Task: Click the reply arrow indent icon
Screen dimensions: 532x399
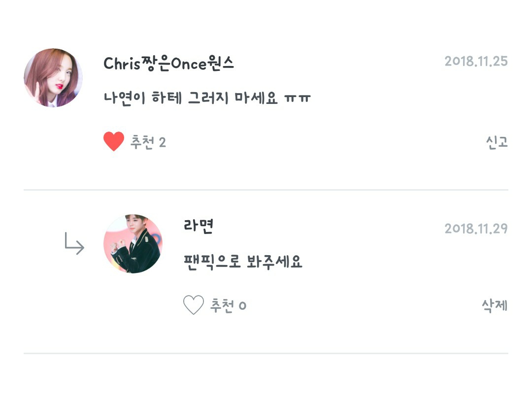Action: pyautogui.click(x=74, y=244)
